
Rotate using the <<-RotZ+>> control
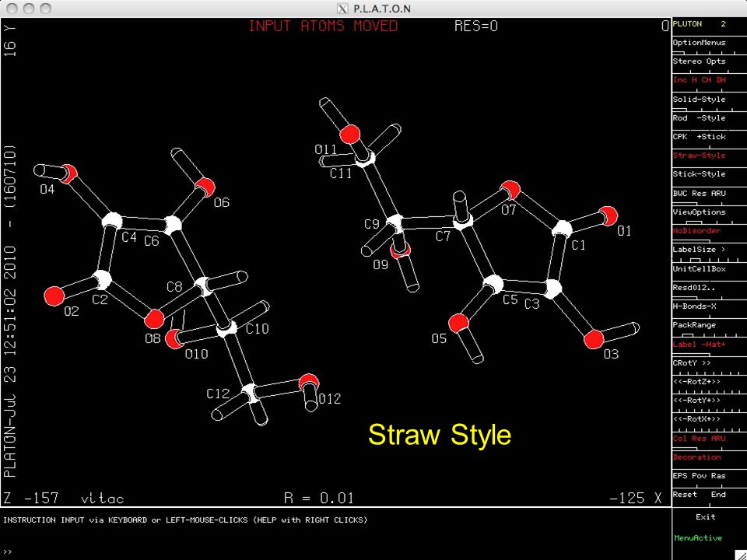[696, 381]
